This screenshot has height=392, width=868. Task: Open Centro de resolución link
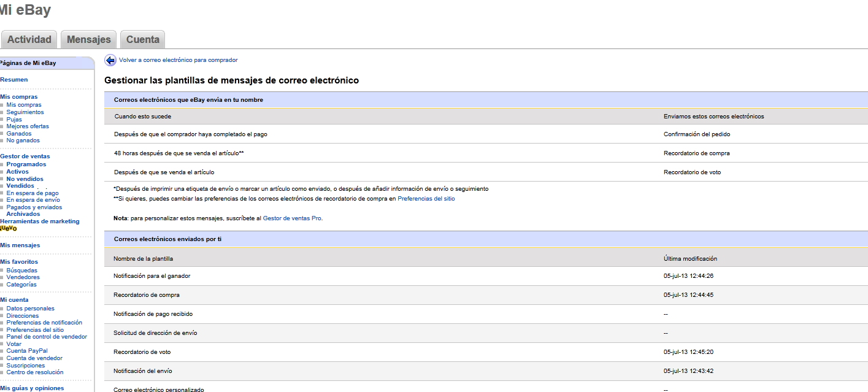point(35,372)
